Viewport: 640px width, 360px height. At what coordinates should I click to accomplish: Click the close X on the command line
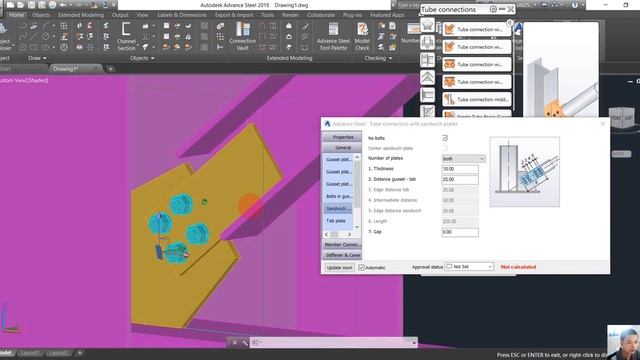tap(234, 342)
